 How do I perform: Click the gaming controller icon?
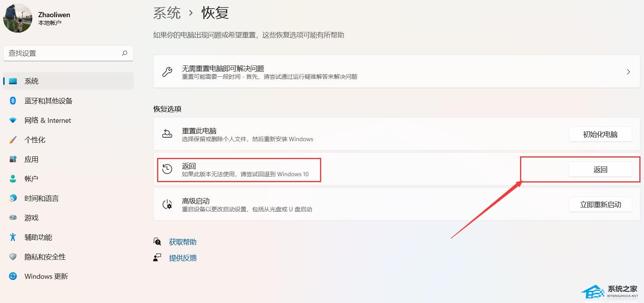click(x=13, y=218)
